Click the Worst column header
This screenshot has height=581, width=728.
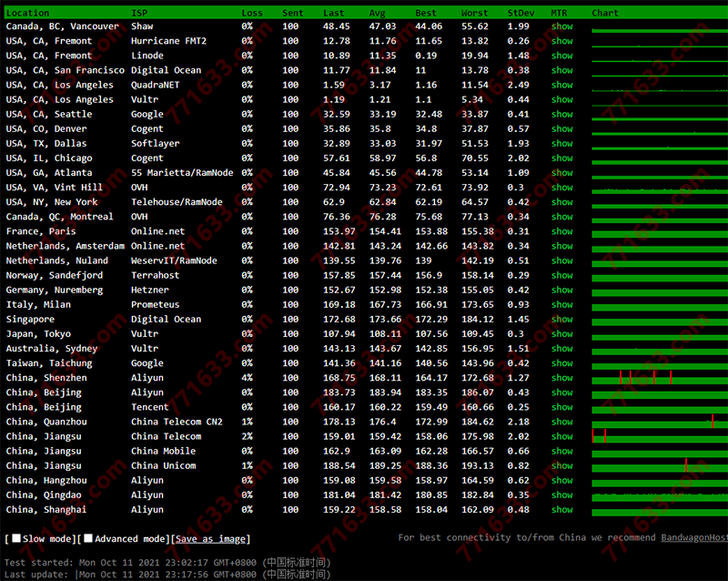[474, 13]
